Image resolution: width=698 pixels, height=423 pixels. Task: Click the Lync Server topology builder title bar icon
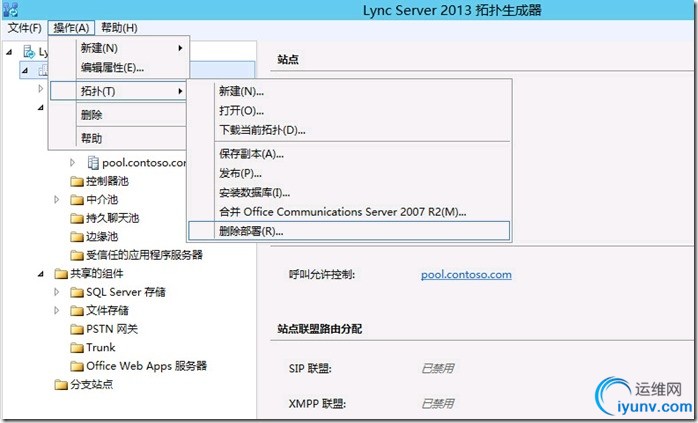tap(11, 9)
